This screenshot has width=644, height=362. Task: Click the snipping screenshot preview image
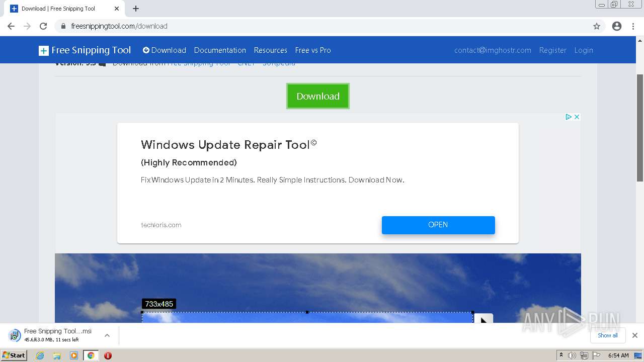click(x=318, y=288)
